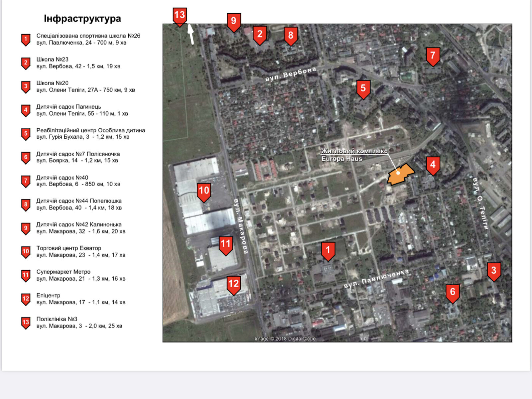Click the text Дитячій садок №7 Полісяночка
532x399 pixels.
(78, 154)
